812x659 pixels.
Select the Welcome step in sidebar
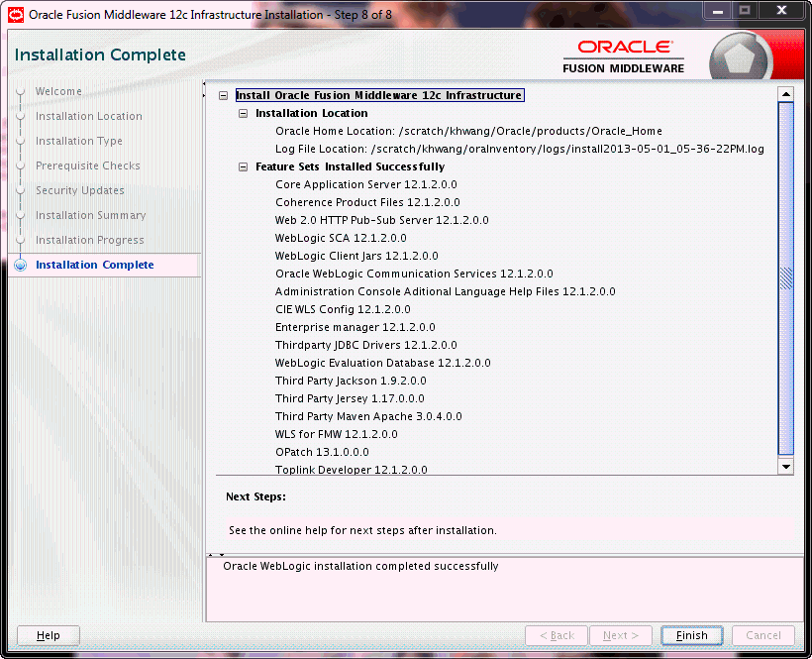click(58, 91)
